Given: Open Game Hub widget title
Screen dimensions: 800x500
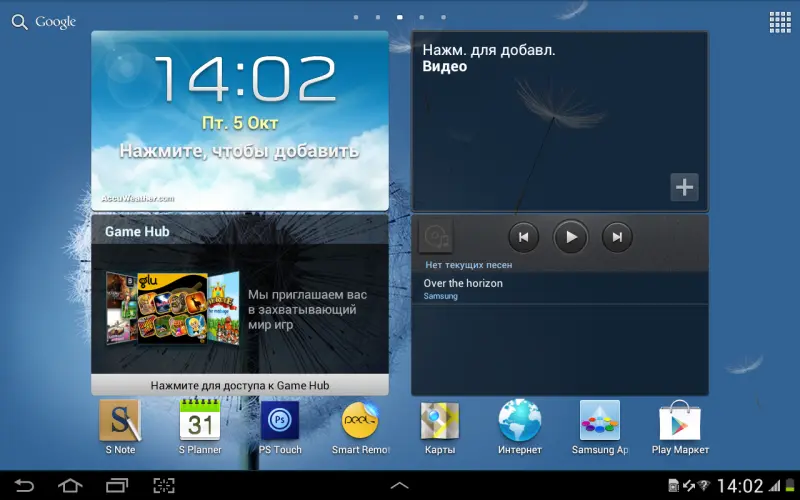Looking at the screenshot, I should click(137, 231).
